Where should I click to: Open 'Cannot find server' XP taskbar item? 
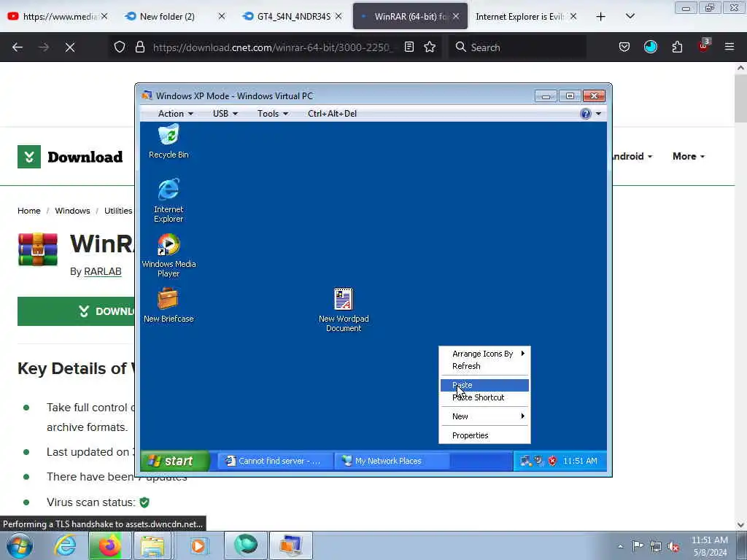tap(274, 461)
